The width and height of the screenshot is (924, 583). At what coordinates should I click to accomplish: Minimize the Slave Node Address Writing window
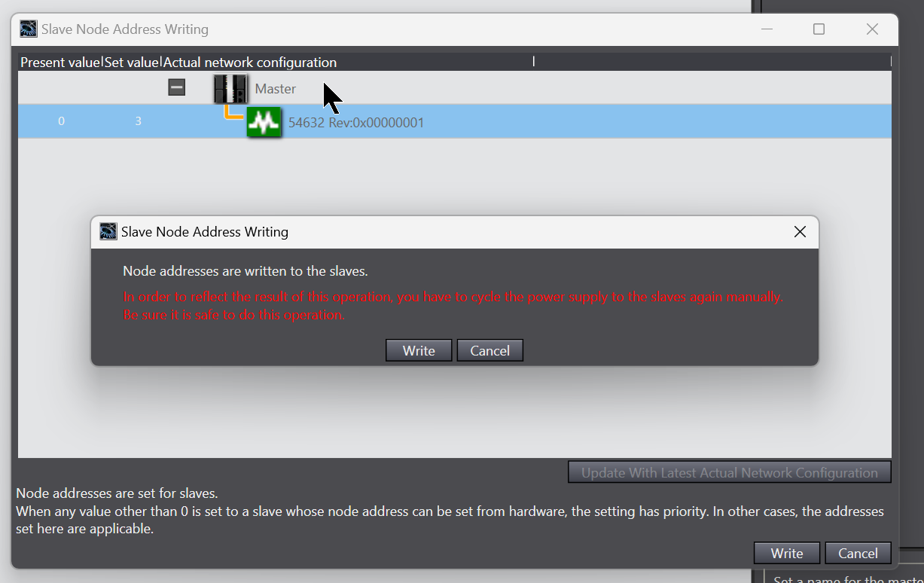tap(767, 29)
